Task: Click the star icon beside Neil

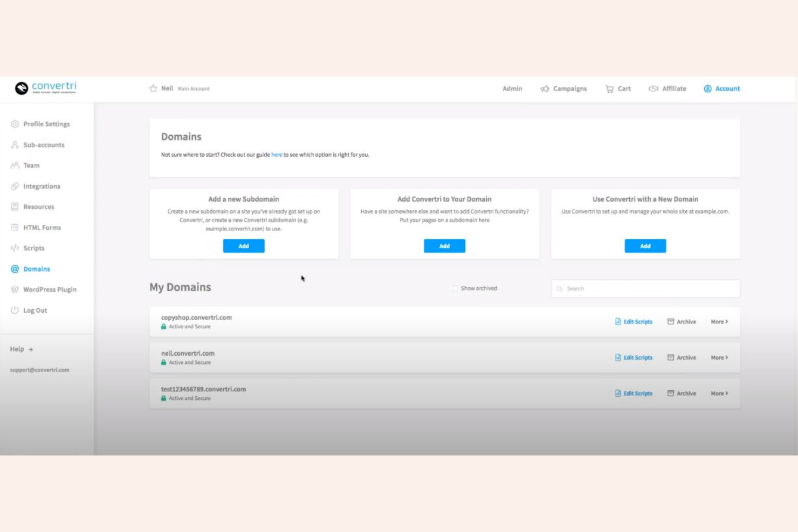Action: tap(153, 88)
